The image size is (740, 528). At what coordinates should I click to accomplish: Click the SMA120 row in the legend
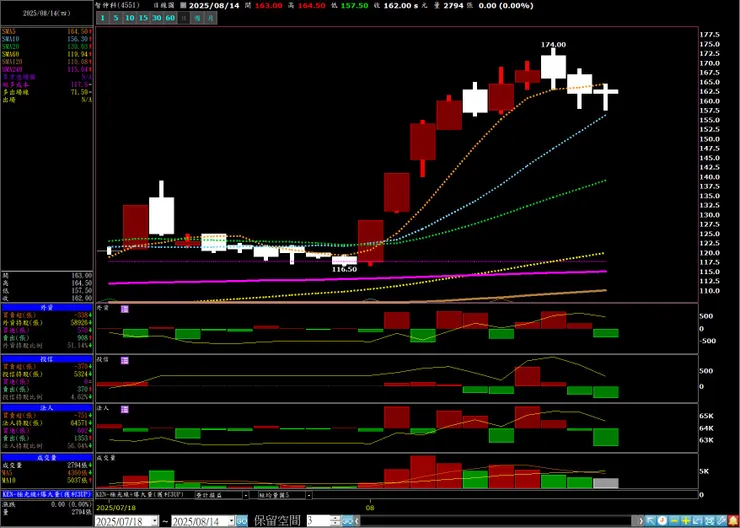click(47, 62)
